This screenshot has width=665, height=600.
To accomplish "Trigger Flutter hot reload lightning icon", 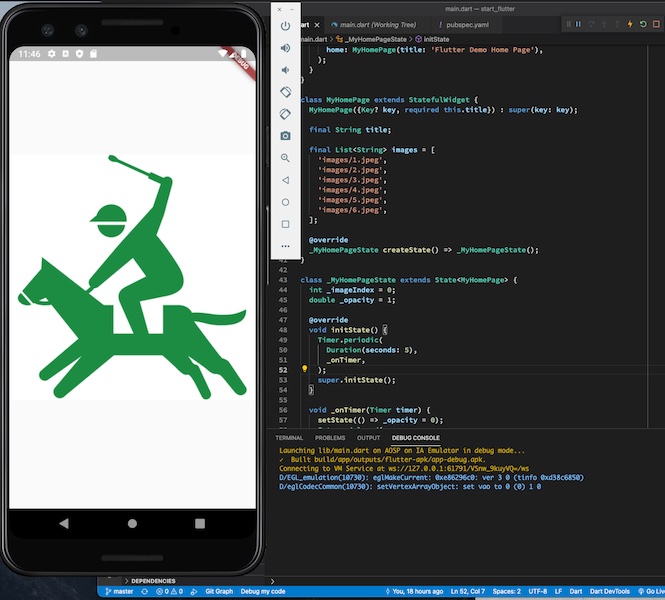I will point(630,24).
